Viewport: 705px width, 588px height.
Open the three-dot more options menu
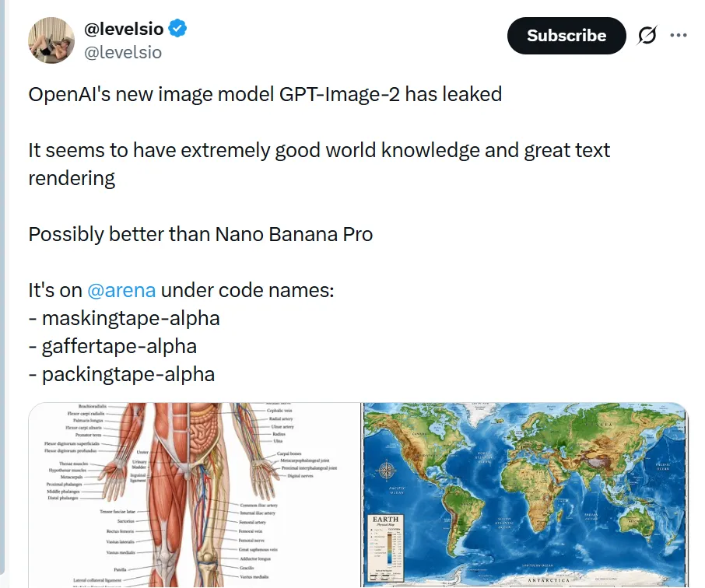(x=679, y=36)
